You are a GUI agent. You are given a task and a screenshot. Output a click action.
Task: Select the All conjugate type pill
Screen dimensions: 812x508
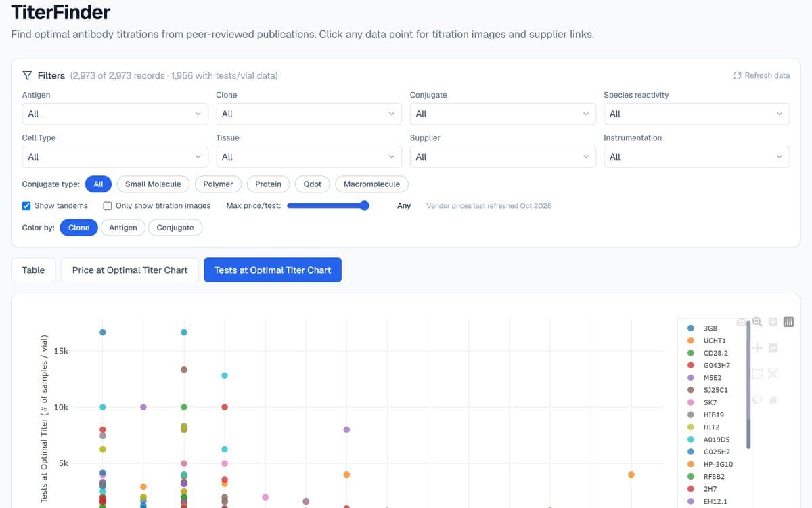pyautogui.click(x=98, y=184)
